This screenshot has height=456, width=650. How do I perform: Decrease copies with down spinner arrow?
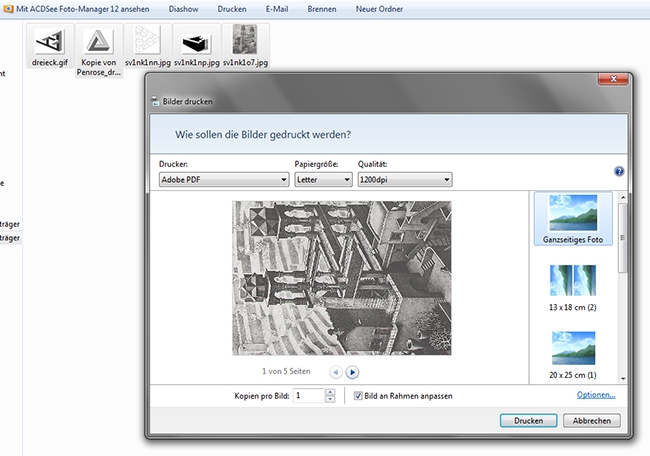click(330, 399)
